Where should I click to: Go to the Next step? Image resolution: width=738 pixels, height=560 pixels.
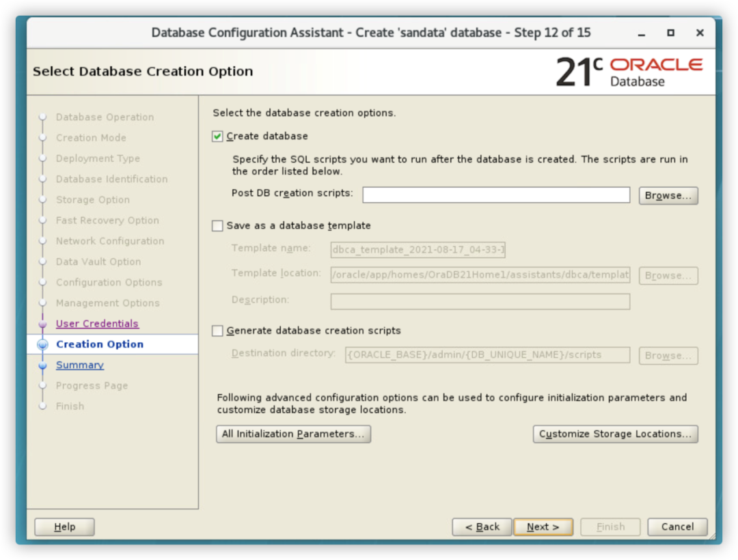pyautogui.click(x=543, y=527)
